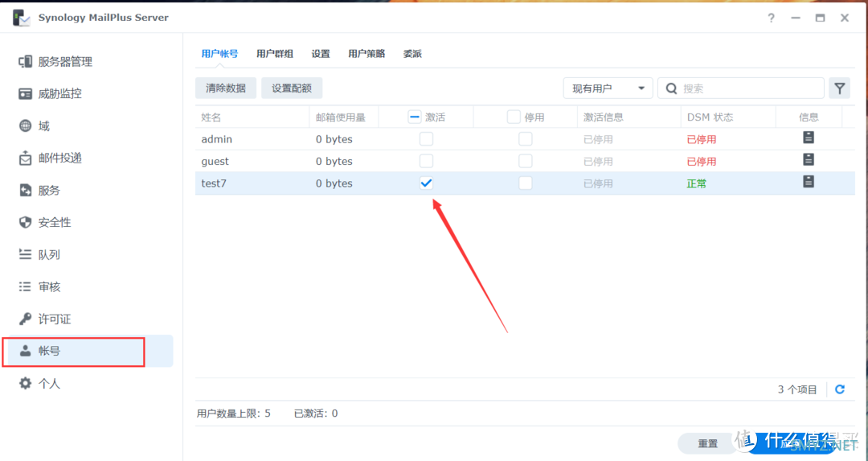The image size is (868, 461).
Task: Click the 重置 button
Action: [708, 443]
